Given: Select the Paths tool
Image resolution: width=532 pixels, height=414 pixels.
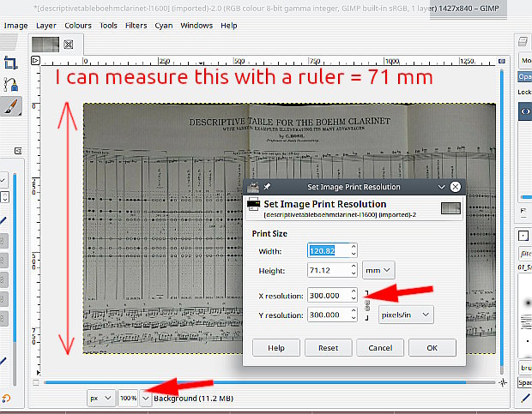Looking at the screenshot, I should [x=10, y=84].
